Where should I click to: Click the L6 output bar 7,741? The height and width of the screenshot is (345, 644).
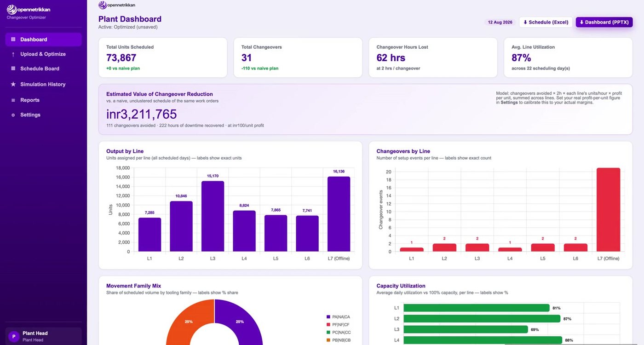click(x=307, y=234)
